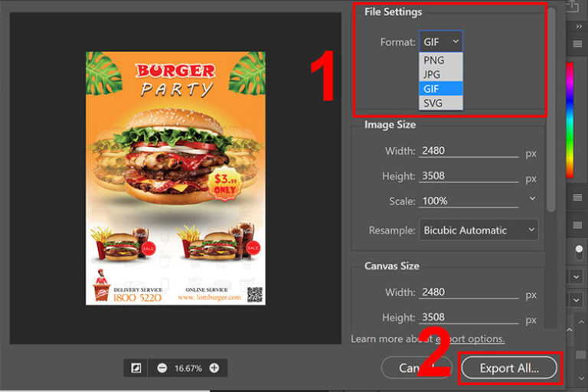588x392 pixels.
Task: Choose GIF in the format list
Action: pos(441,89)
